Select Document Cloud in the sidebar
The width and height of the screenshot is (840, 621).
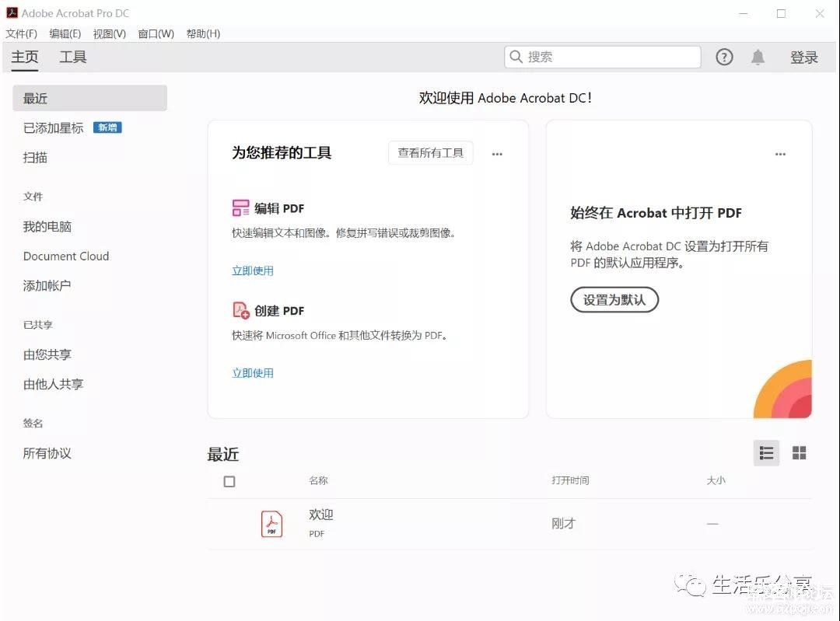coord(66,256)
